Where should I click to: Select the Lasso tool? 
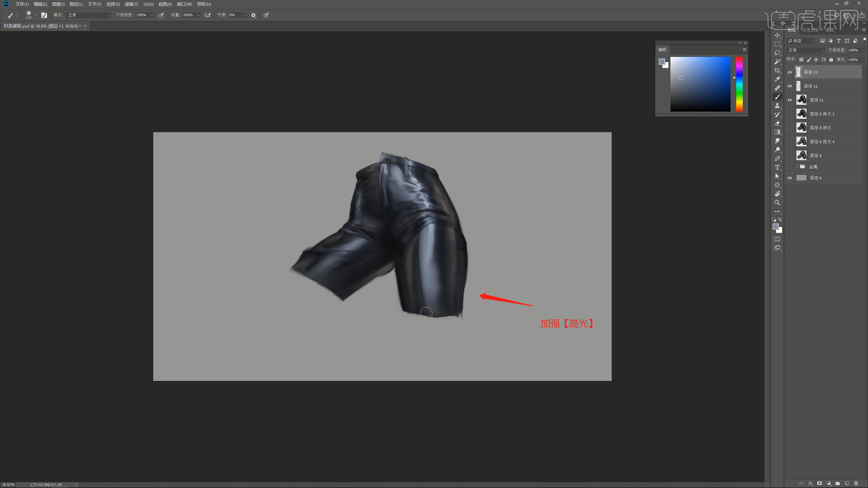[x=777, y=53]
